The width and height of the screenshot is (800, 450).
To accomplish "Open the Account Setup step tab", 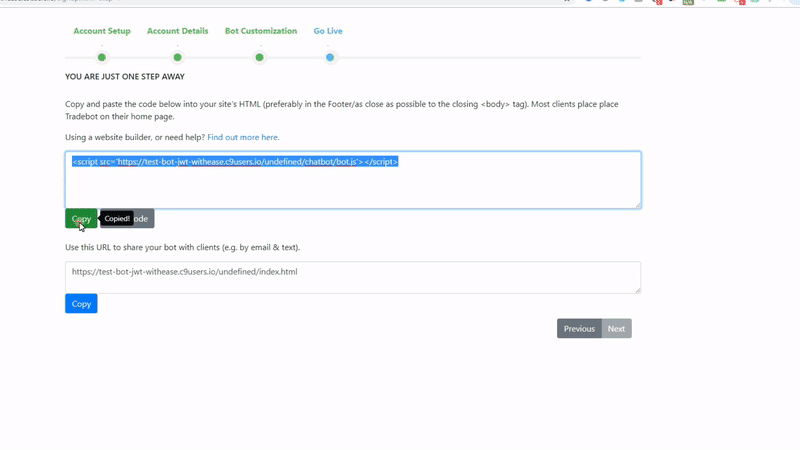I will [x=102, y=31].
